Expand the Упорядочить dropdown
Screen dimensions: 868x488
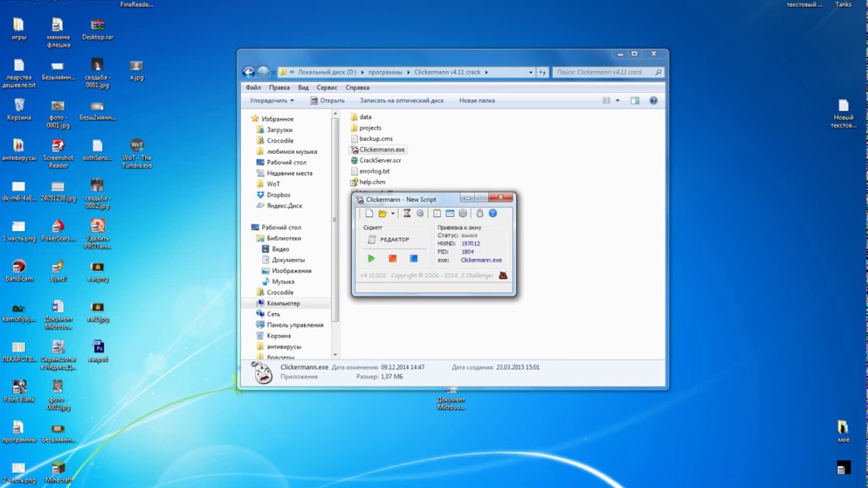coord(272,100)
